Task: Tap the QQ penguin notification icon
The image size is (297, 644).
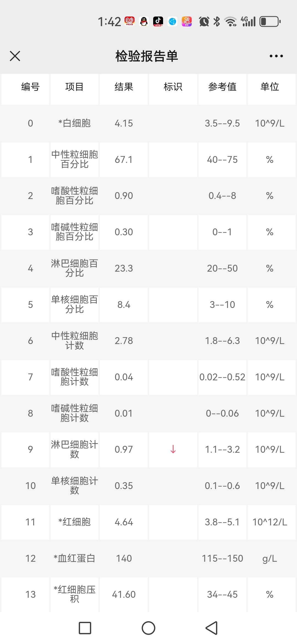Action: (144, 21)
